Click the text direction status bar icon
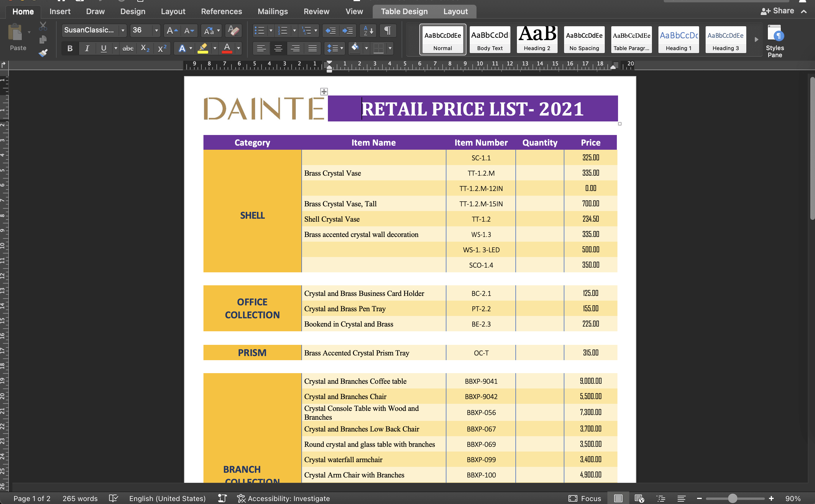This screenshot has width=815, height=504. tap(222, 498)
